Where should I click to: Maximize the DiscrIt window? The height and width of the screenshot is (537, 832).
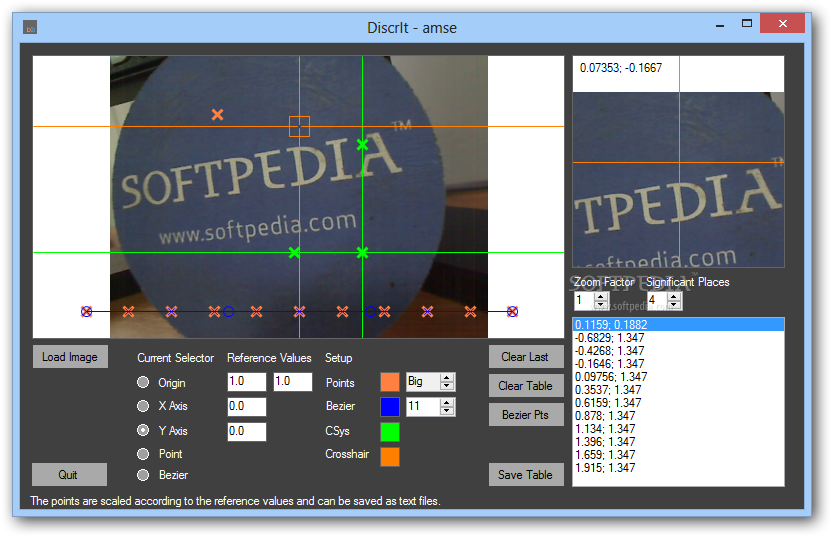747,23
